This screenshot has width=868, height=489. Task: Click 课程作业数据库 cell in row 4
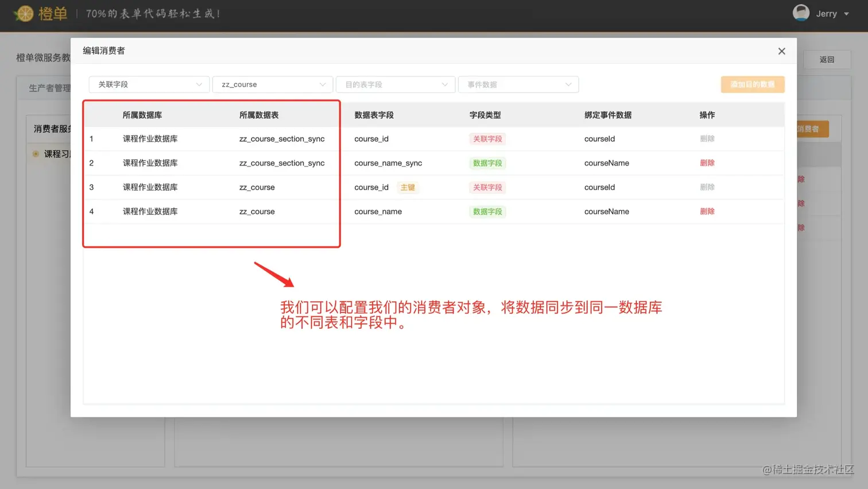[150, 211]
